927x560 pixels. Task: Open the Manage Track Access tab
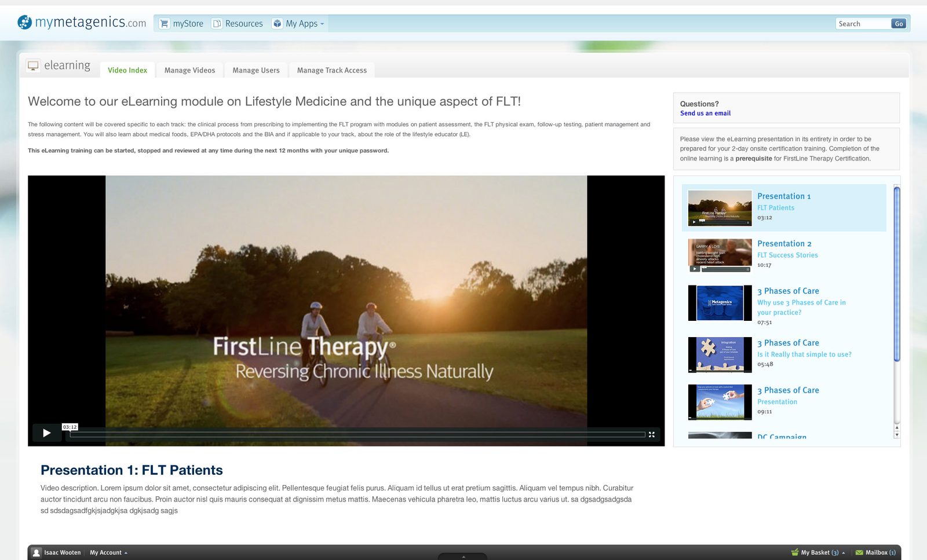click(332, 70)
